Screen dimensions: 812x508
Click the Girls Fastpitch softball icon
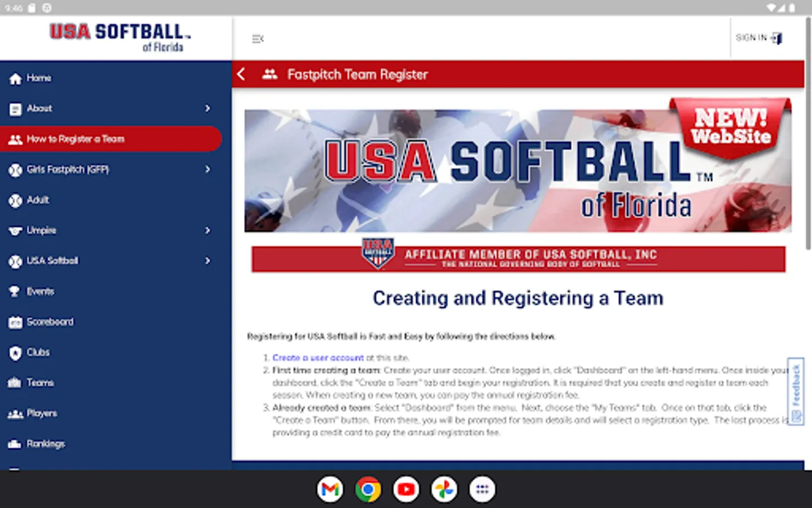point(15,170)
